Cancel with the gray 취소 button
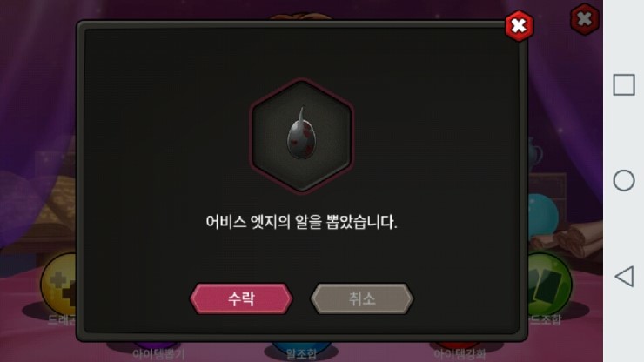This screenshot has width=644, height=362. tap(362, 298)
